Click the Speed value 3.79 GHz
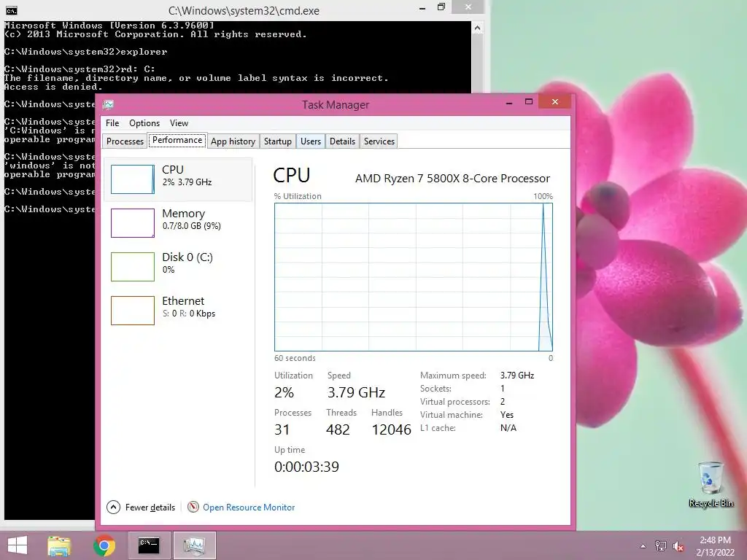The width and height of the screenshot is (747, 560). coord(356,392)
